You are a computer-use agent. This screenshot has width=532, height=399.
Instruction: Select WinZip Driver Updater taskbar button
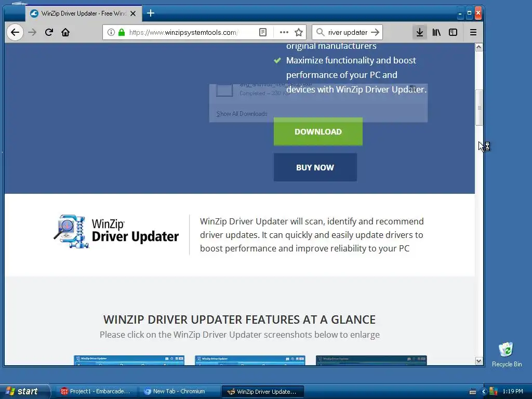(x=262, y=392)
